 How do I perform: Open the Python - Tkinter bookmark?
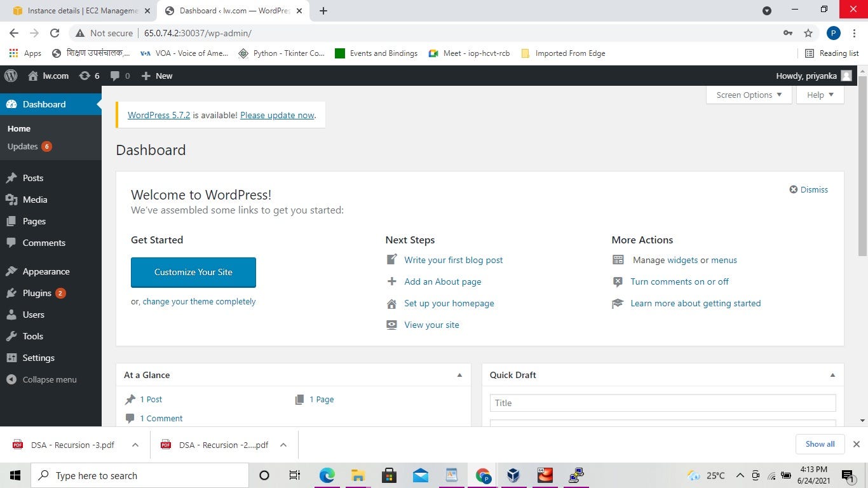coord(281,53)
